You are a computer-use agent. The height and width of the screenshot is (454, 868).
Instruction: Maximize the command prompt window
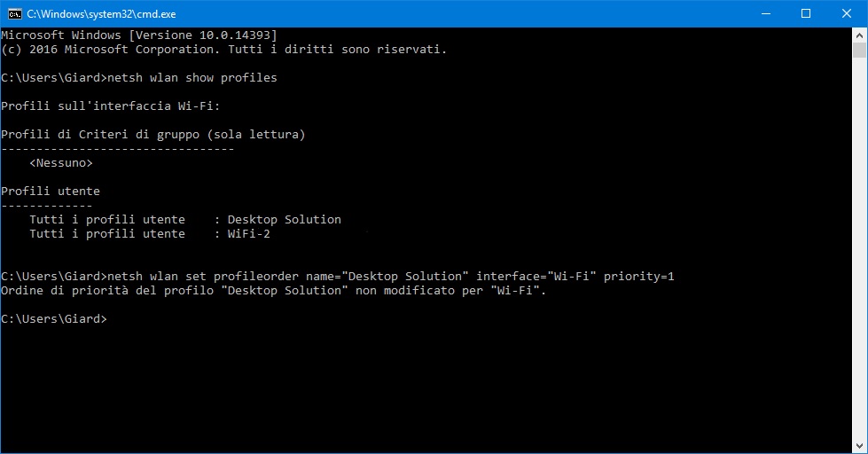pos(805,13)
